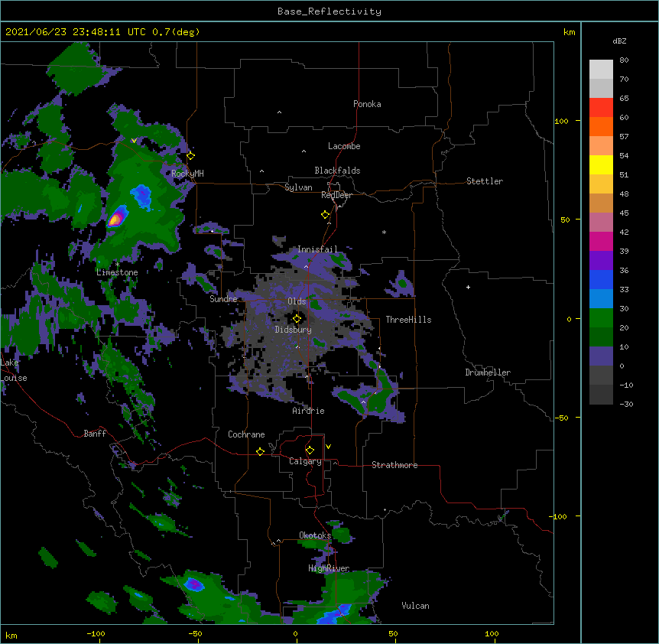Click the Base_Reflectivity title
Screen dimensions: 659x644
tap(329, 11)
